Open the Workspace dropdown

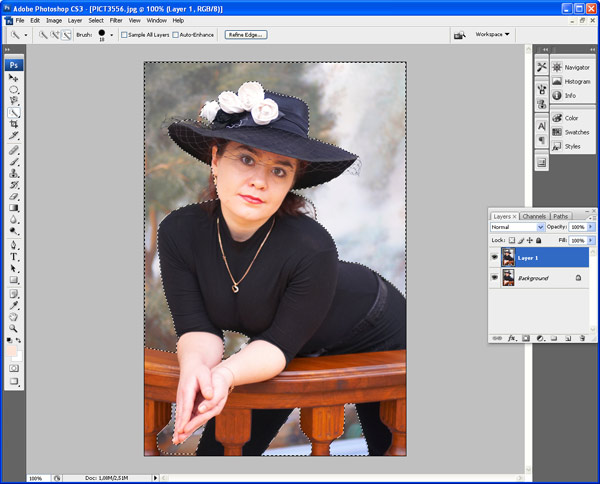[x=492, y=34]
